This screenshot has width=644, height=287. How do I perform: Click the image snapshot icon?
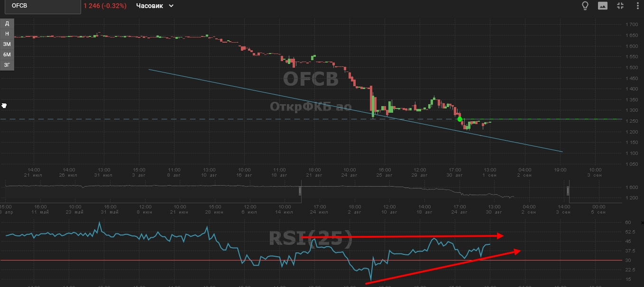[603, 6]
